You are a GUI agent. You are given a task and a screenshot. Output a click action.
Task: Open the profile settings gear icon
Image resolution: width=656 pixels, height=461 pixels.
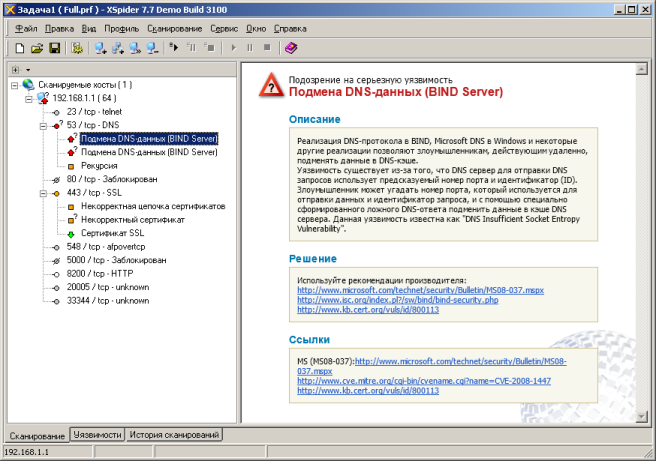point(77,48)
